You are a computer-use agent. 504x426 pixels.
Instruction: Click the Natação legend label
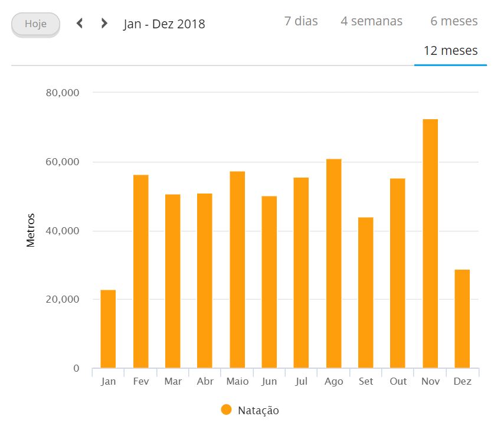click(258, 410)
